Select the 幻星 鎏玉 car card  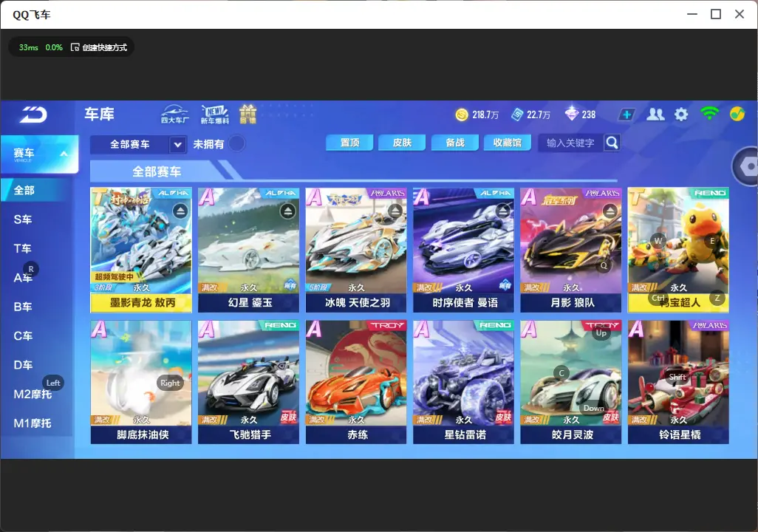pos(248,250)
